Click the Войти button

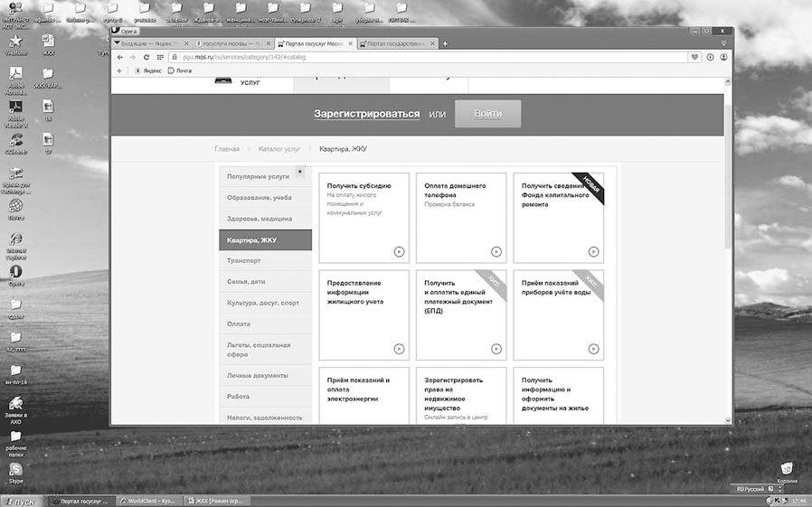[x=487, y=114]
